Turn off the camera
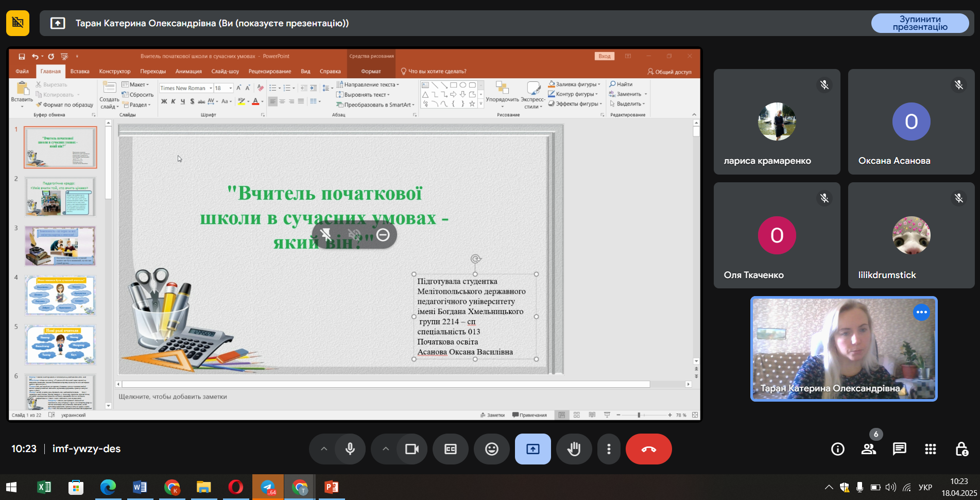Image resolution: width=980 pixels, height=500 pixels. pos(411,449)
